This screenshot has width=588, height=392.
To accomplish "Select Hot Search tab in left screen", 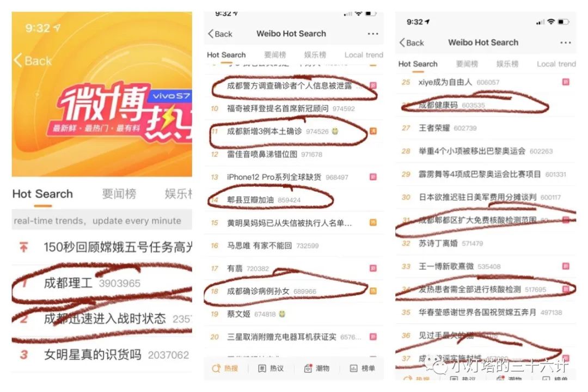I will (x=43, y=194).
